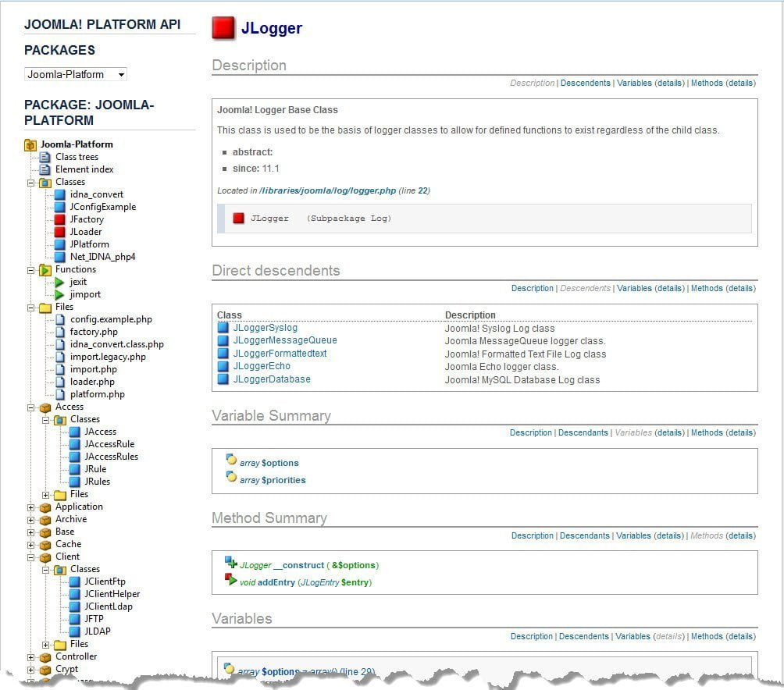Click the Joomla-Platform package root icon
The height and width of the screenshot is (690, 784).
coord(30,145)
